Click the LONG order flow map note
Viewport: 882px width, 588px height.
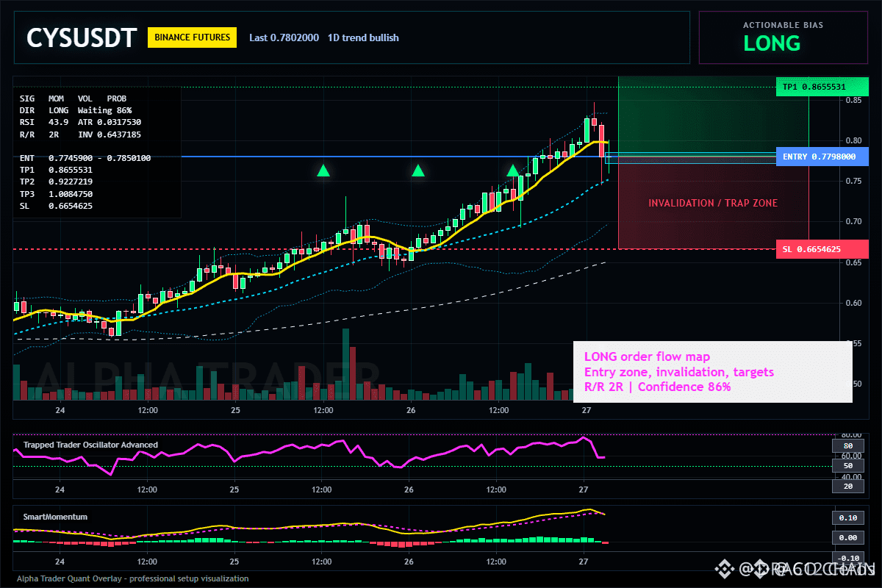647,357
